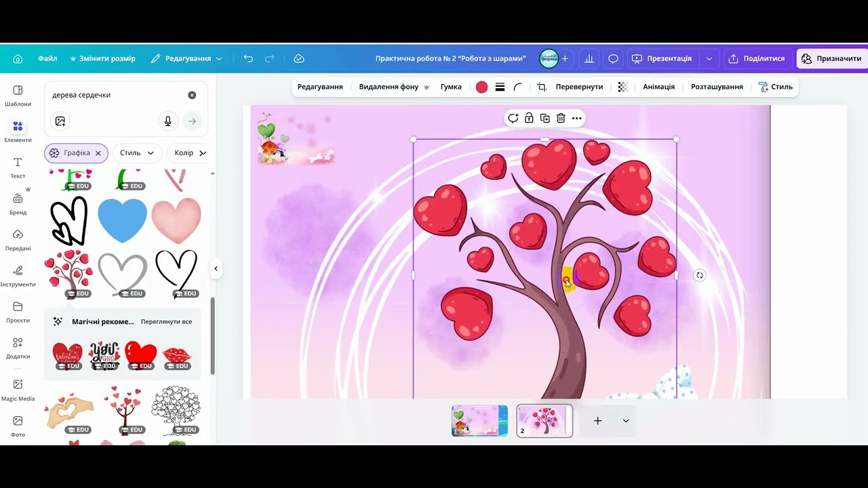The height and width of the screenshot is (488, 868).
Task: Clear the search field text
Action: pyautogui.click(x=192, y=95)
